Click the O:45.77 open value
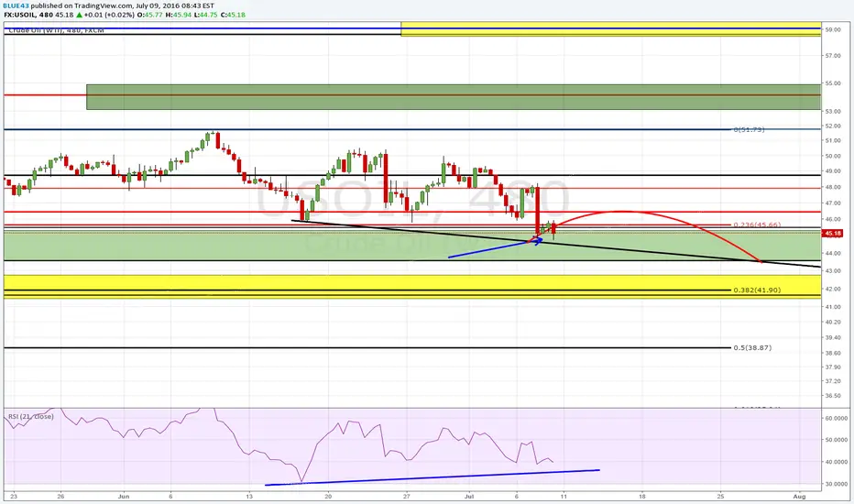854x504 pixels. click(149, 15)
